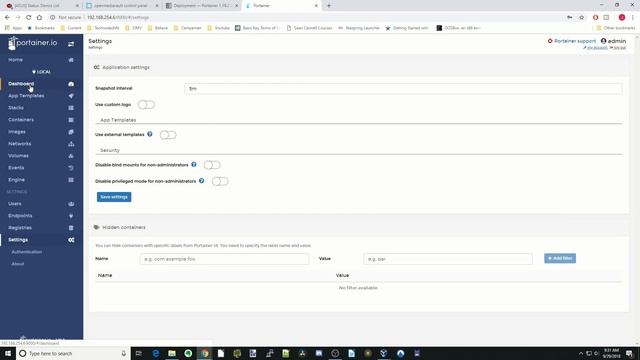Open the Authentication settings sub-item
The height and width of the screenshot is (360, 640).
click(27, 252)
